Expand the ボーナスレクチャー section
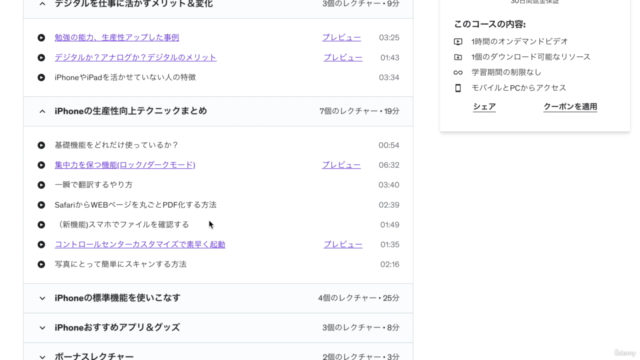This screenshot has height=360, width=640. pyautogui.click(x=42, y=357)
